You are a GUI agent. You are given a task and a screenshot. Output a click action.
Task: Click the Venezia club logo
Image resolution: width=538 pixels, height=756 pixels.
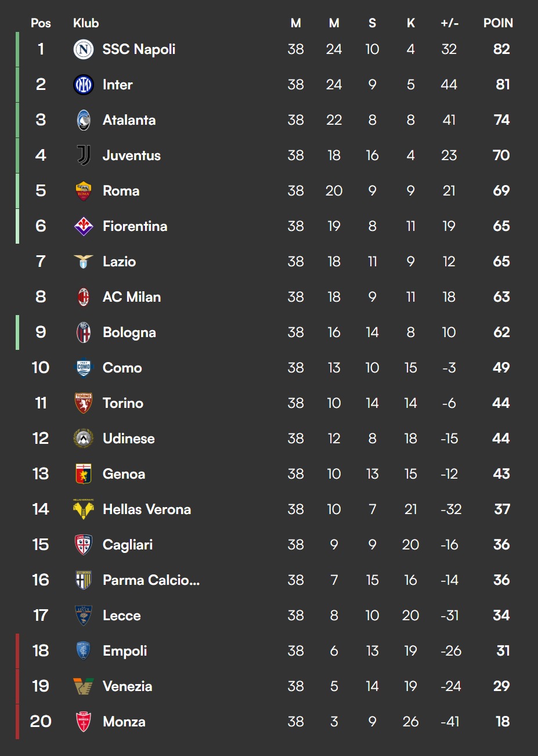click(x=84, y=686)
